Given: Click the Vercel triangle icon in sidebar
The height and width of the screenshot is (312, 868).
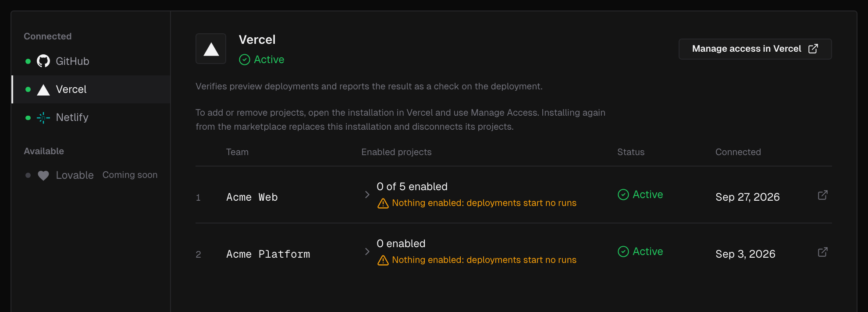Looking at the screenshot, I should click(43, 90).
